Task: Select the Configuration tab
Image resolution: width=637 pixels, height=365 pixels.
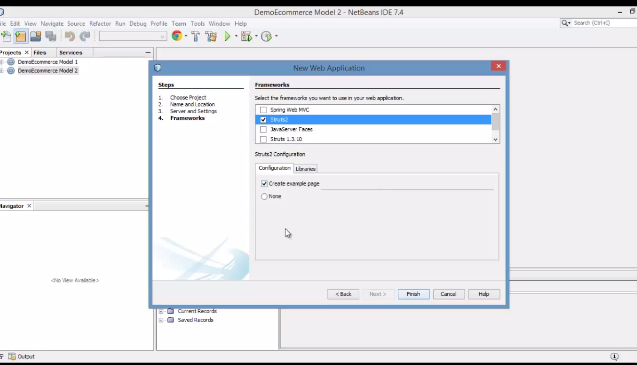Action: pyautogui.click(x=275, y=168)
